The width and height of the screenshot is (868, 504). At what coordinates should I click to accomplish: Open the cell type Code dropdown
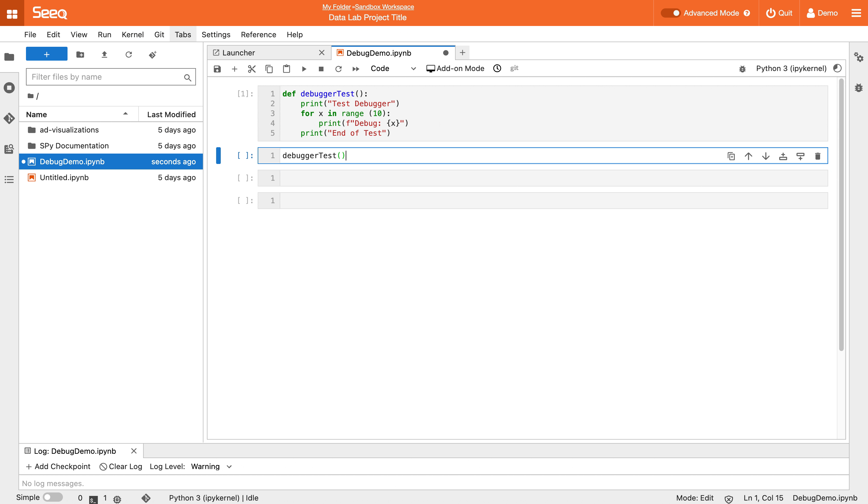(393, 68)
